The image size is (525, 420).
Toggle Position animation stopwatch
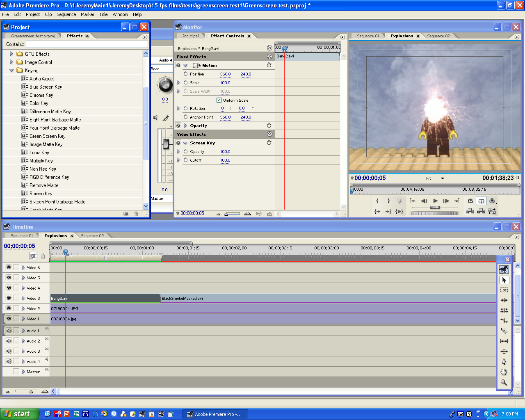185,74
